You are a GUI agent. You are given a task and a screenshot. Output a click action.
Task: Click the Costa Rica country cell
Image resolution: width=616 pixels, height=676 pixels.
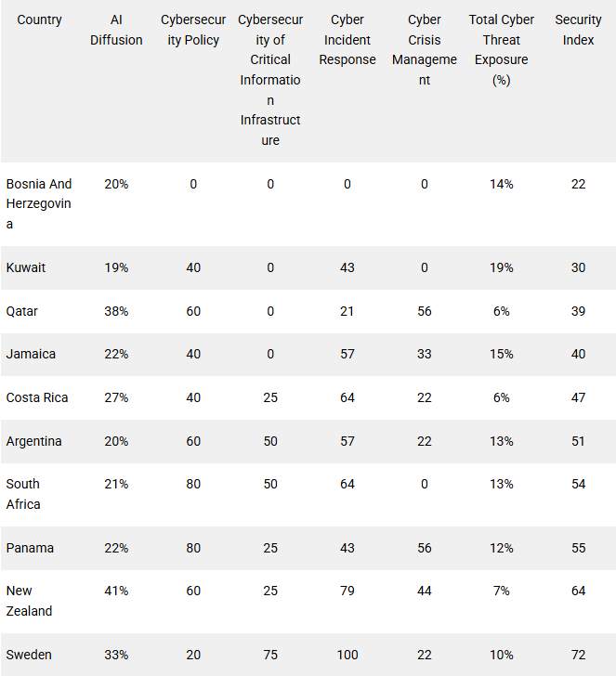click(34, 397)
